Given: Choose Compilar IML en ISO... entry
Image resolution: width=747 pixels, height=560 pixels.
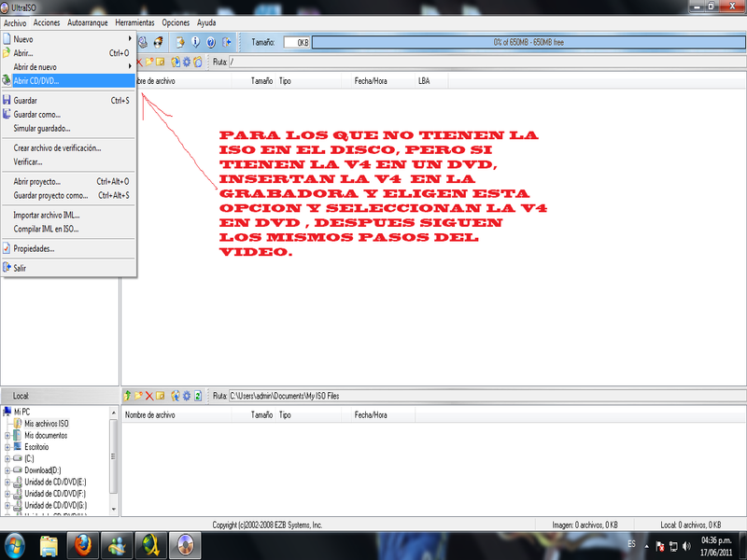Looking at the screenshot, I should click(68, 229).
